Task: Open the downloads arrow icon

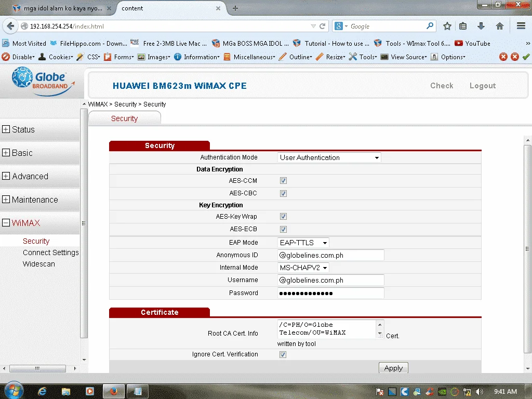Action: click(x=481, y=26)
